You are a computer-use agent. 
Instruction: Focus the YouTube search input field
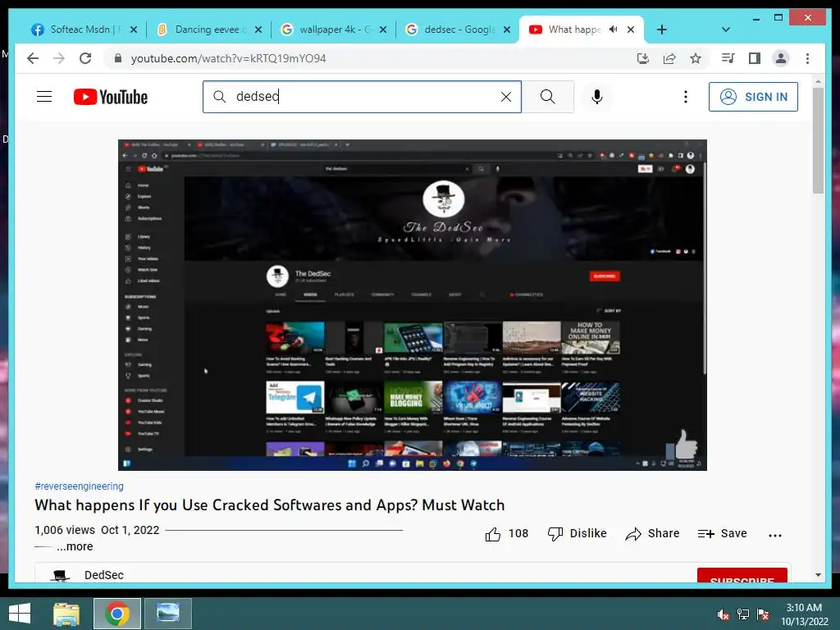tap(362, 97)
